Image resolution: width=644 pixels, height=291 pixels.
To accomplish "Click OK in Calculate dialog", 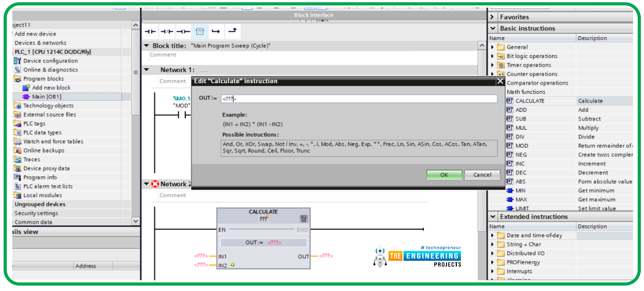I will [444, 175].
